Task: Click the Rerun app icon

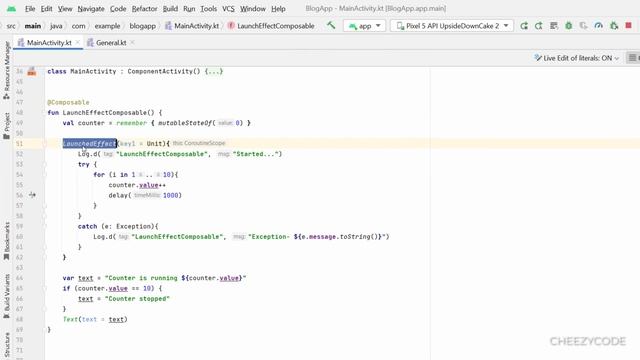Action: click(524, 26)
